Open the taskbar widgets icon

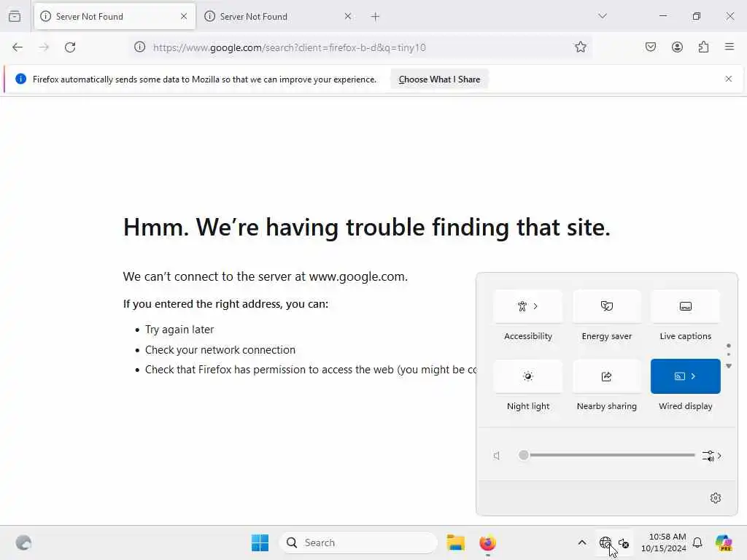[x=23, y=542]
